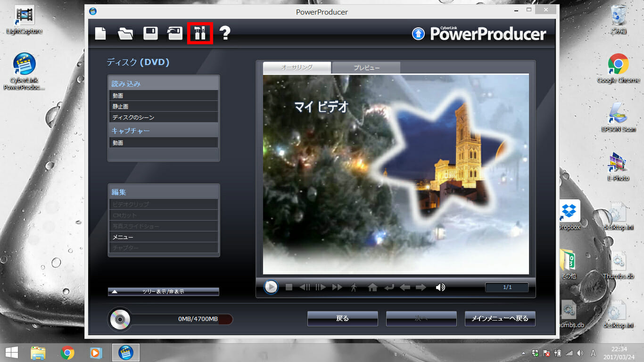This screenshot has width=644, height=362.
Task: Open E-Photo desktop shortcut
Action: click(618, 167)
